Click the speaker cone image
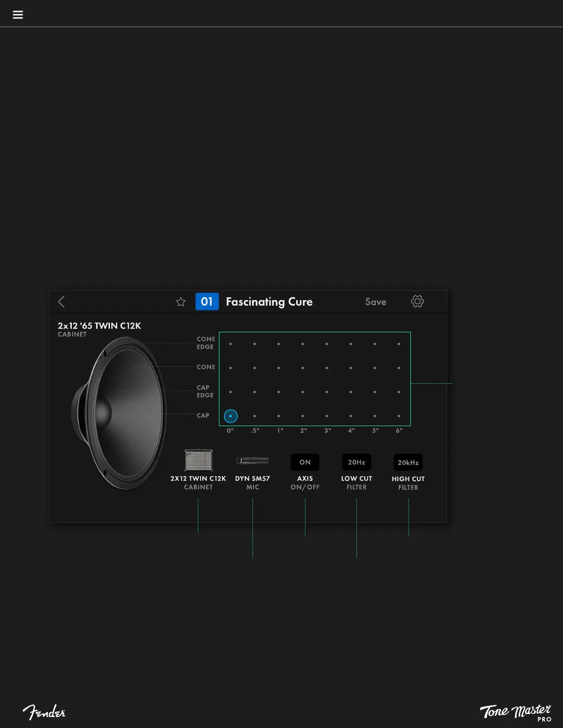Image resolution: width=563 pixels, height=728 pixels. pos(120,414)
